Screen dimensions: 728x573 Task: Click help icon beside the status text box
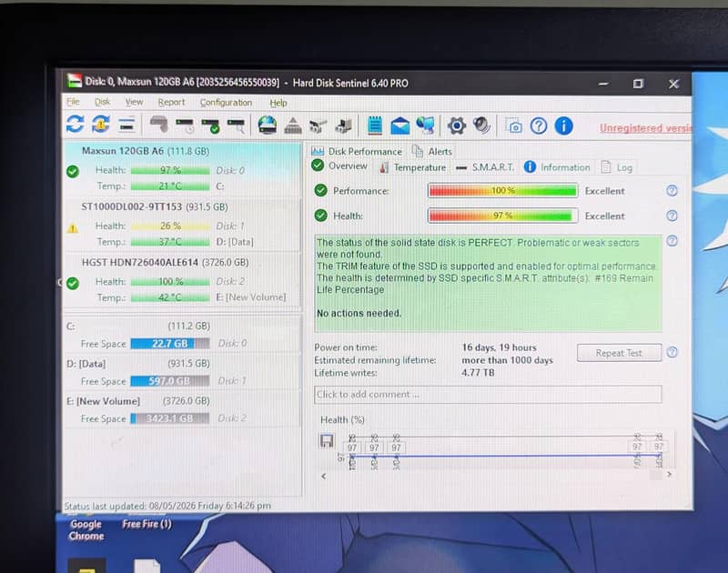pos(672,241)
